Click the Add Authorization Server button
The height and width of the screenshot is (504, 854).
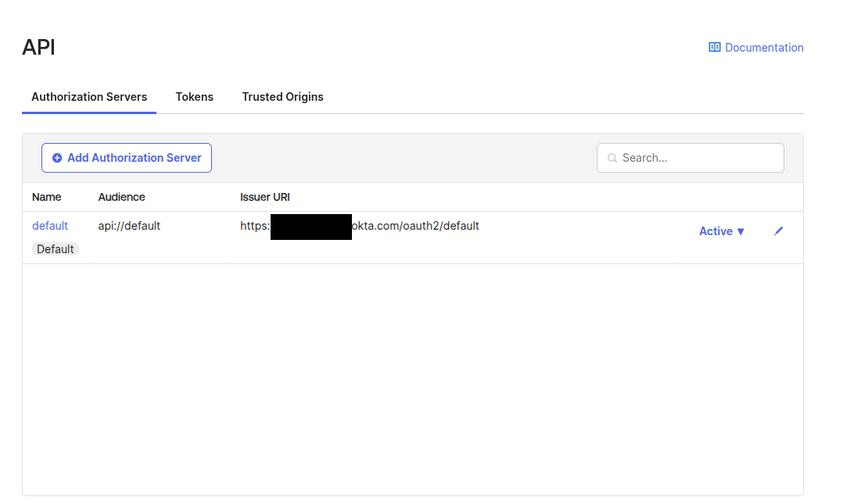point(127,158)
